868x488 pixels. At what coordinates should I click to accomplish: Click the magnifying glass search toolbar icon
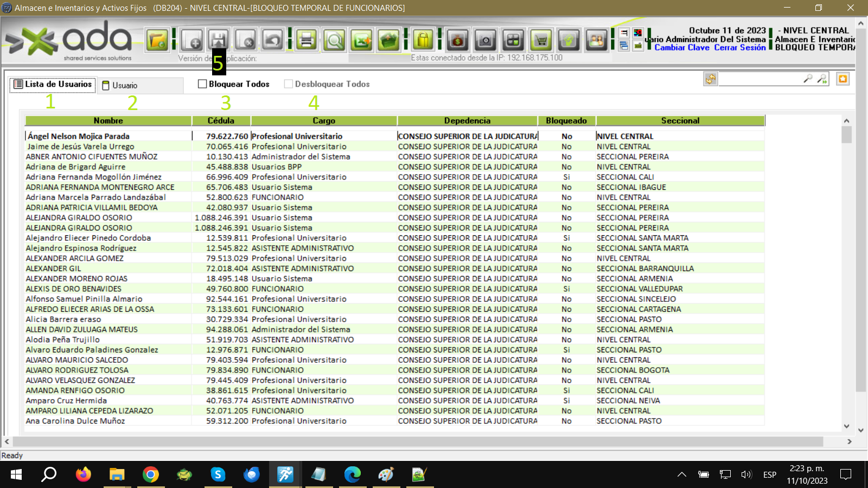point(334,40)
